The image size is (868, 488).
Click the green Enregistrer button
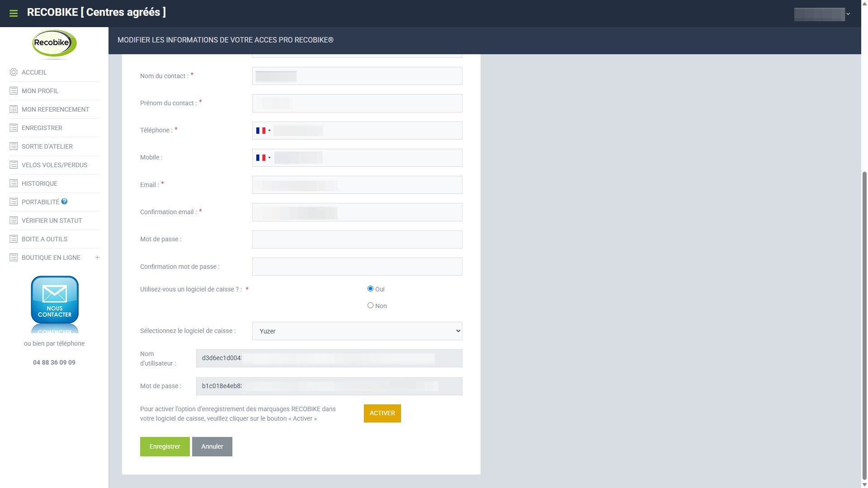pyautogui.click(x=165, y=446)
